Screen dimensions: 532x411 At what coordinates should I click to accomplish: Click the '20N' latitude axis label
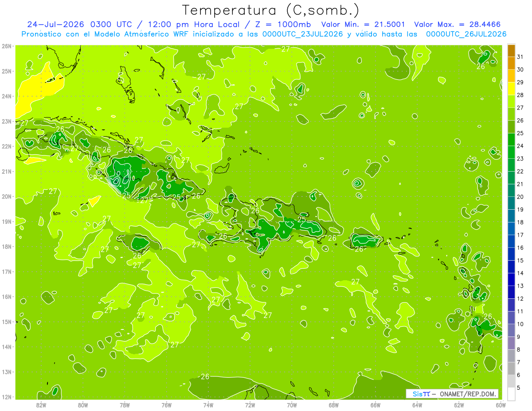pyautogui.click(x=7, y=196)
